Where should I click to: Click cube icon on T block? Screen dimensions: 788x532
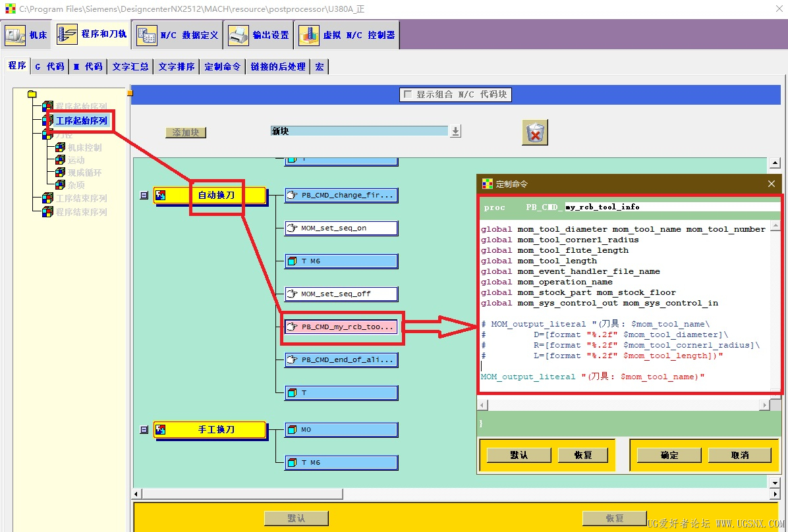[292, 393]
